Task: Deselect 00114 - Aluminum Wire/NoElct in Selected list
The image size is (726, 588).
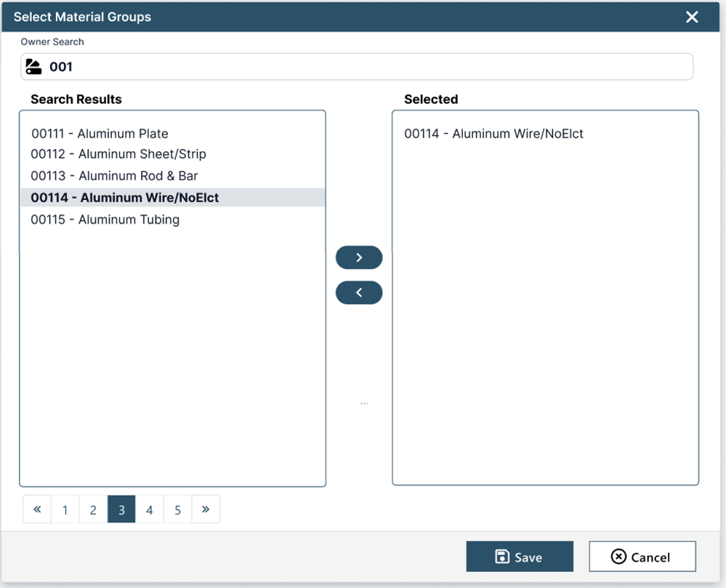Action: point(494,134)
